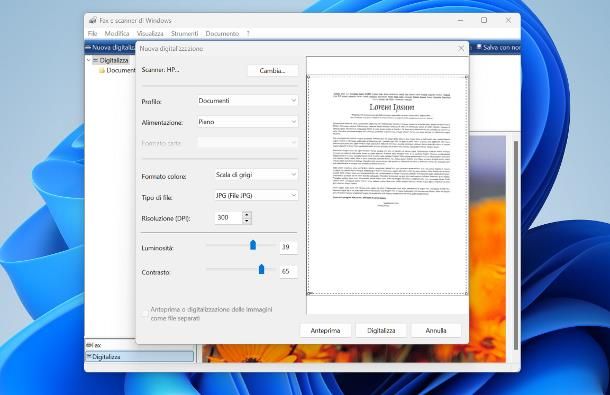
Task: Open the Formato colore dropdown
Action: (x=256, y=175)
